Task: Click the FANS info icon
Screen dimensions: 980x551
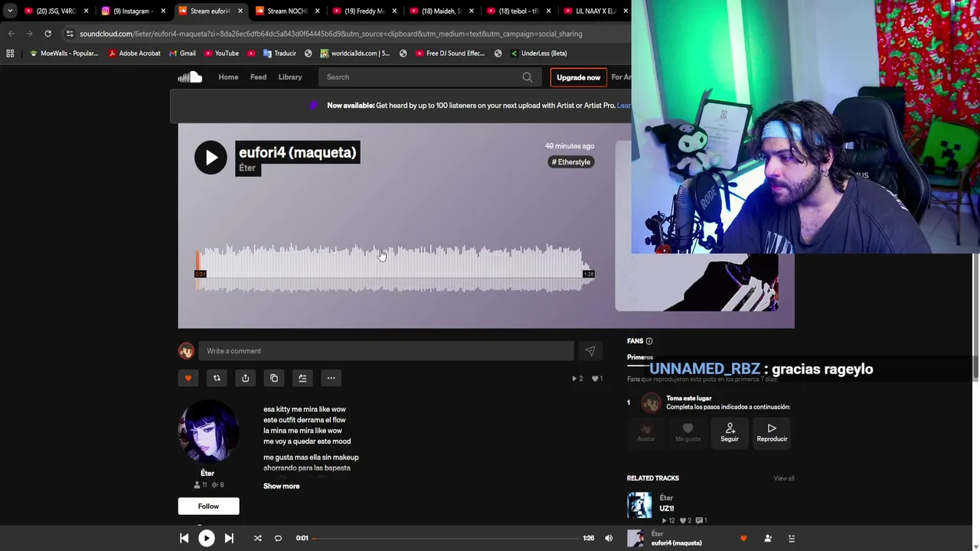Action: [x=649, y=341]
